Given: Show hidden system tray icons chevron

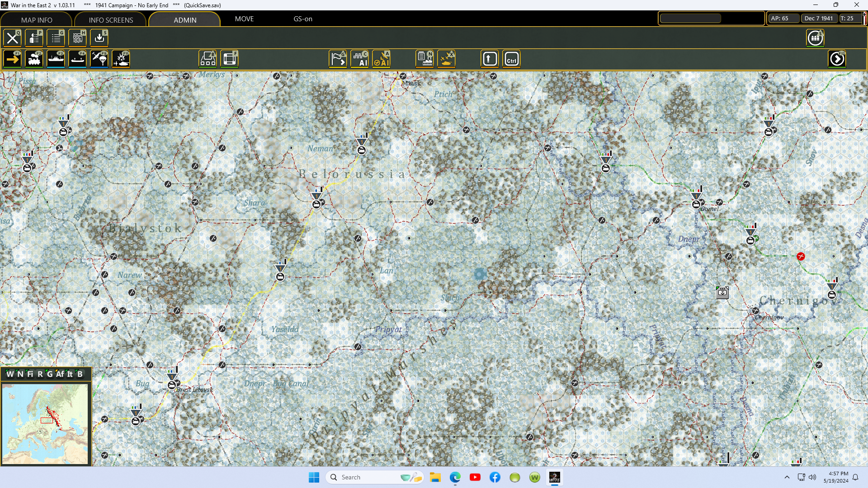Looking at the screenshot, I should point(787,477).
